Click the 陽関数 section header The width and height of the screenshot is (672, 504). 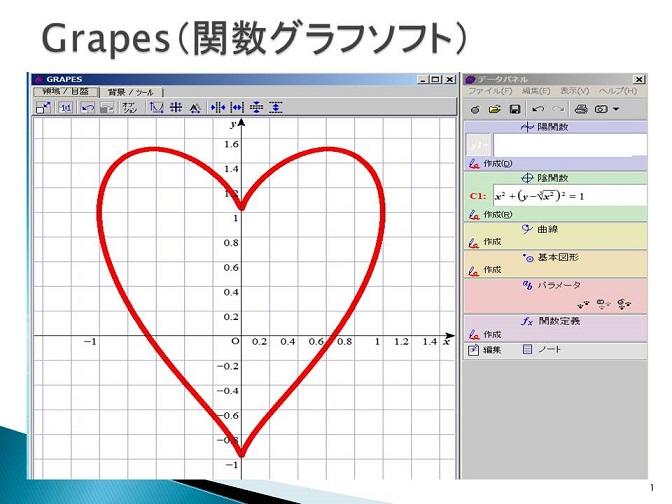(x=555, y=127)
